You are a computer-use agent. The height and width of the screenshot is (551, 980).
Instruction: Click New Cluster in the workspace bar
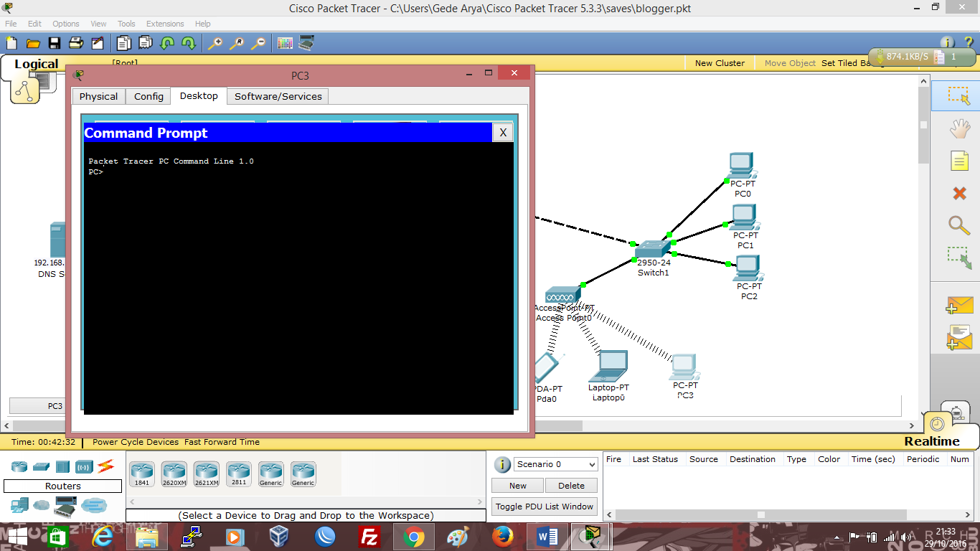[x=720, y=63]
